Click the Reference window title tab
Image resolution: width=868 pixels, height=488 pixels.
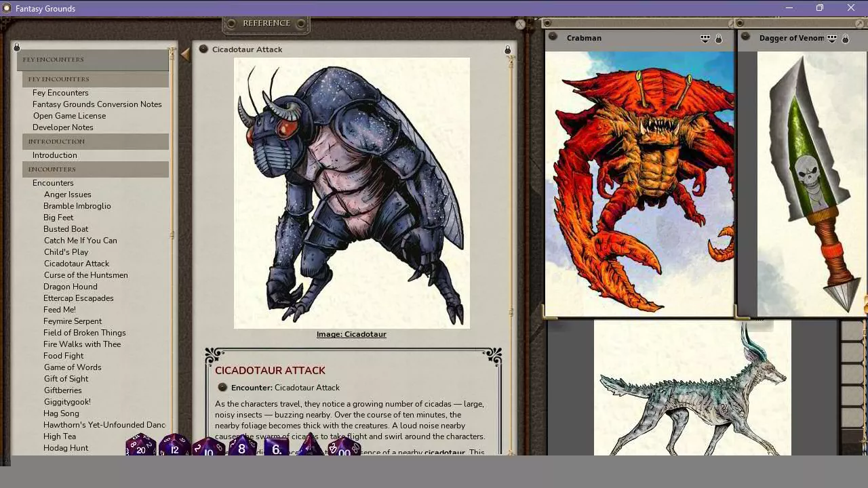(267, 23)
